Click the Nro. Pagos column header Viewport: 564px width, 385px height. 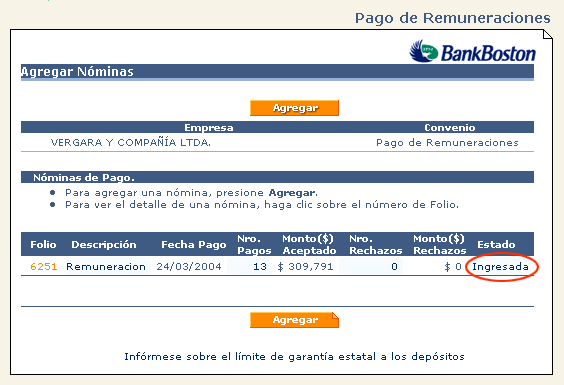pyautogui.click(x=254, y=245)
